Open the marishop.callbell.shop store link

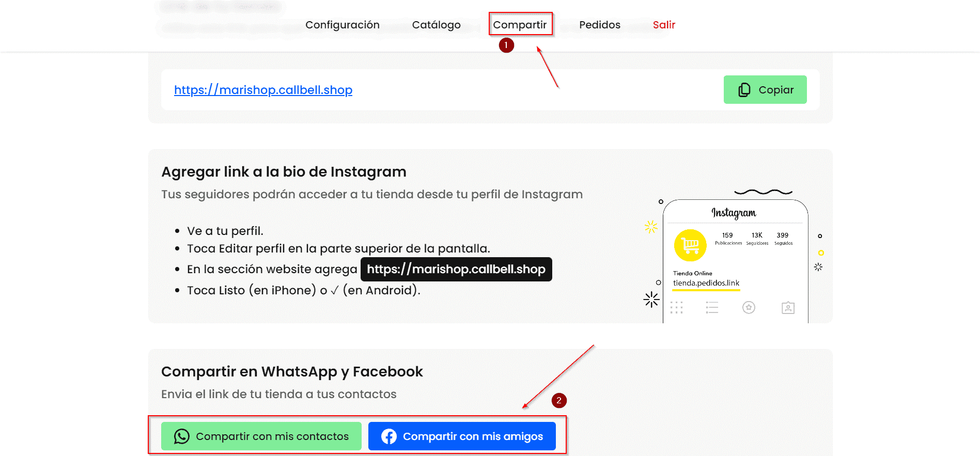[263, 90]
